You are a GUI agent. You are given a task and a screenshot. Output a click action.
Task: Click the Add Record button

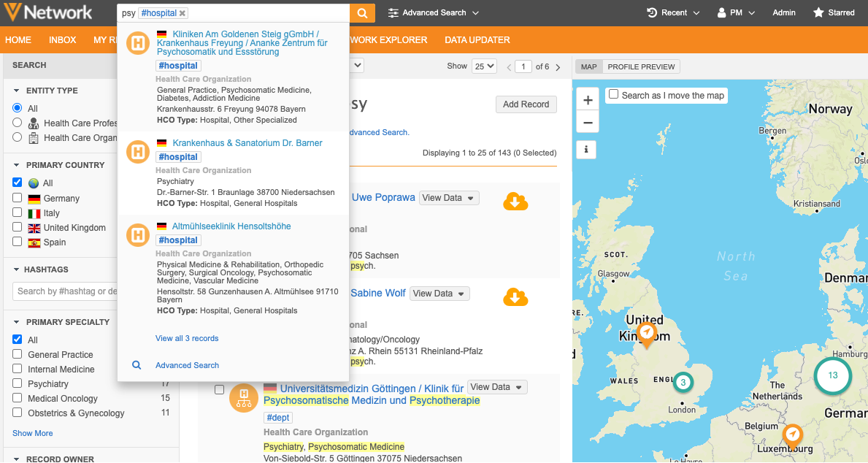(x=526, y=104)
